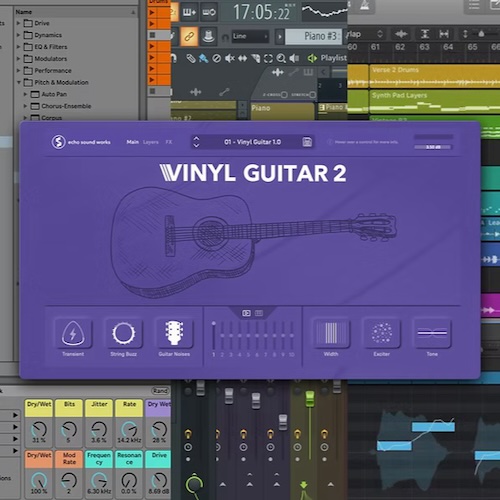Toggle the Transient pick icon in Vinyl Guitar
Image resolution: width=500 pixels, height=500 pixels.
(x=73, y=333)
